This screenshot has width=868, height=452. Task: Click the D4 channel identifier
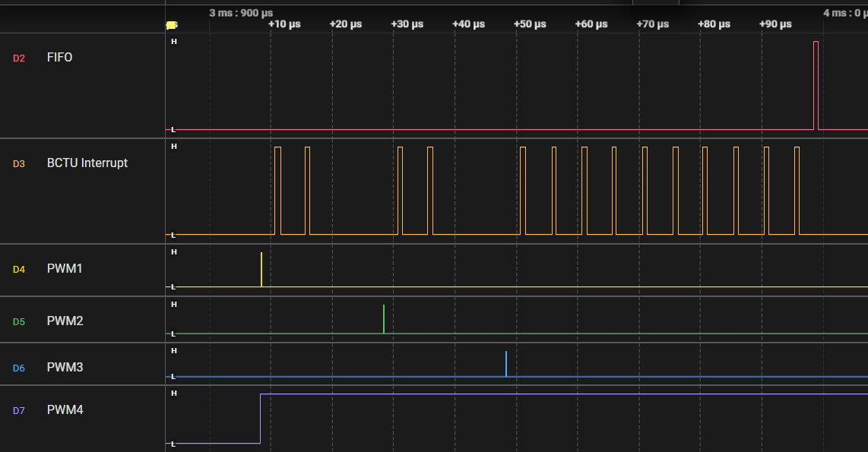[x=19, y=270]
